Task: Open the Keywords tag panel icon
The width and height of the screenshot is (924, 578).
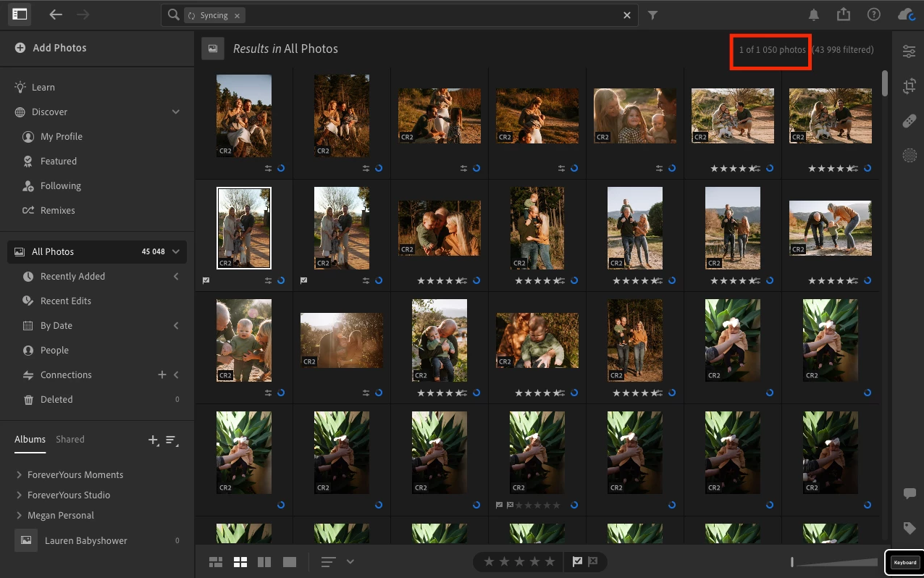Action: coord(910,527)
